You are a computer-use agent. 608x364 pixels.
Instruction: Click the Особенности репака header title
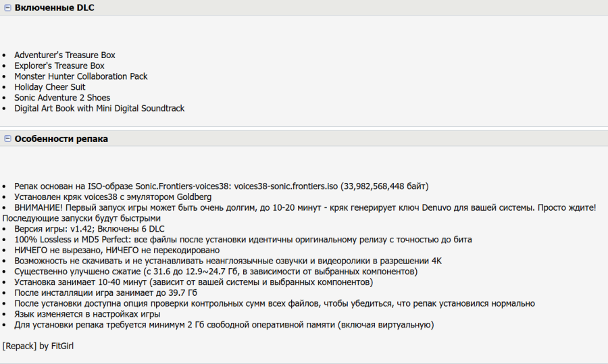click(x=61, y=138)
